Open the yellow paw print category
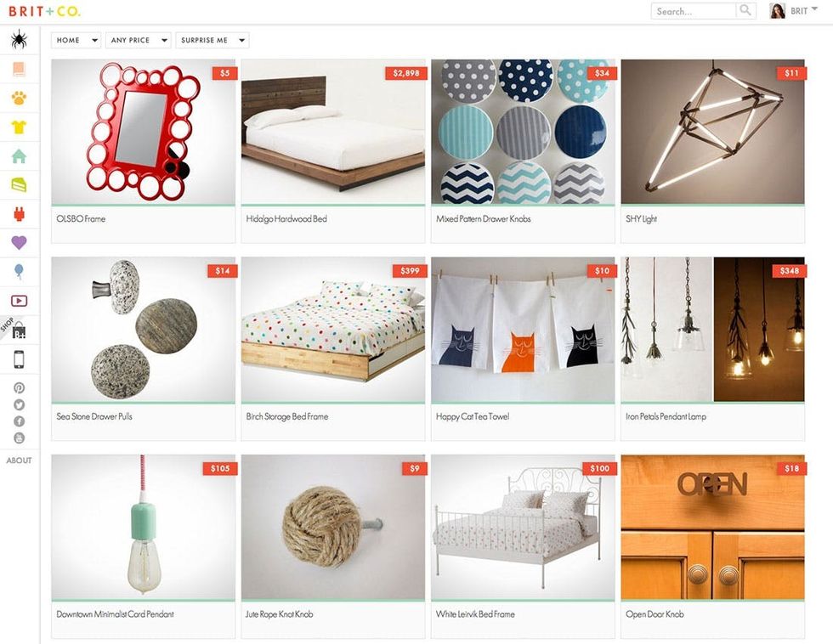This screenshot has width=833, height=644. [19, 98]
